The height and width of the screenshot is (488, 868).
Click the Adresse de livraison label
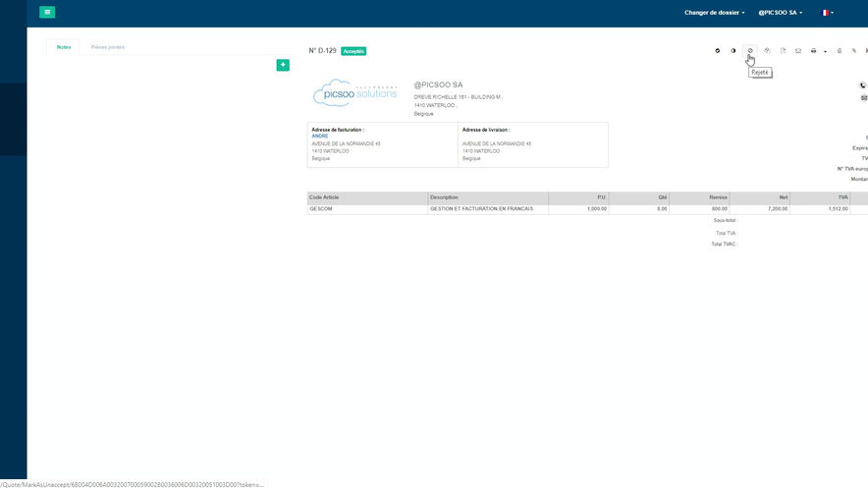pyautogui.click(x=486, y=130)
